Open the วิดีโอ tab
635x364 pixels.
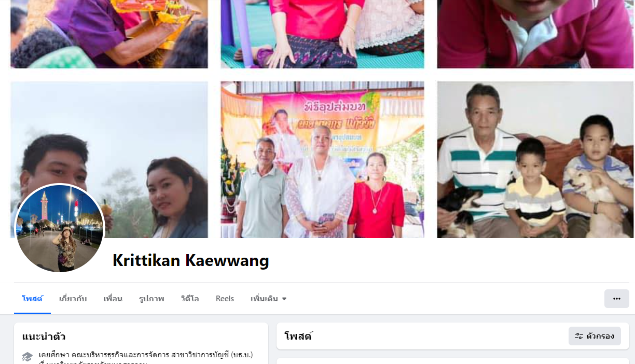coord(190,299)
